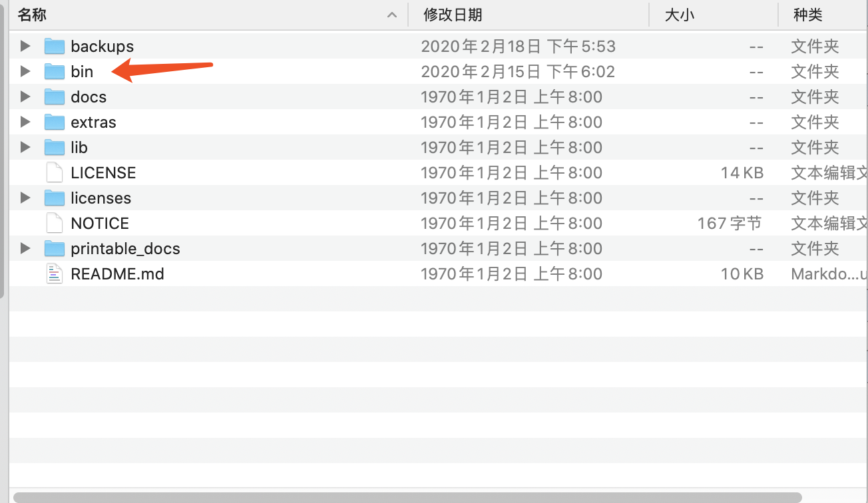Expand the docs folder disclosure triangle
This screenshot has width=868, height=503.
(x=25, y=96)
